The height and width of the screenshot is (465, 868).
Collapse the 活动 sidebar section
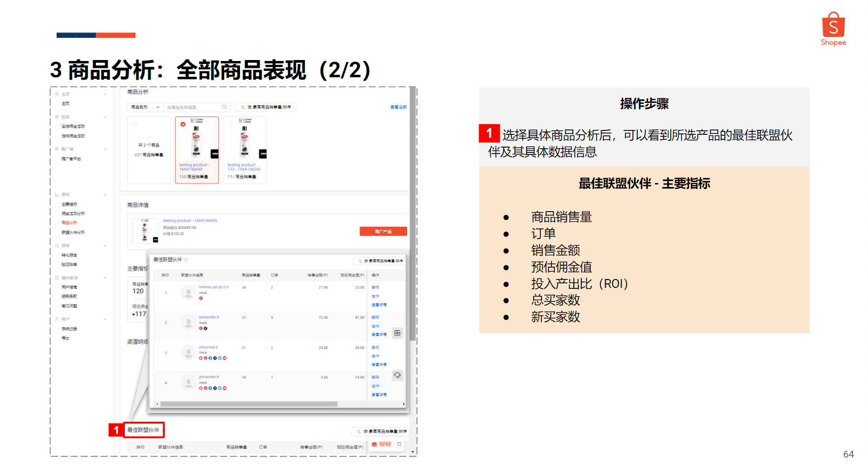pyautogui.click(x=105, y=117)
